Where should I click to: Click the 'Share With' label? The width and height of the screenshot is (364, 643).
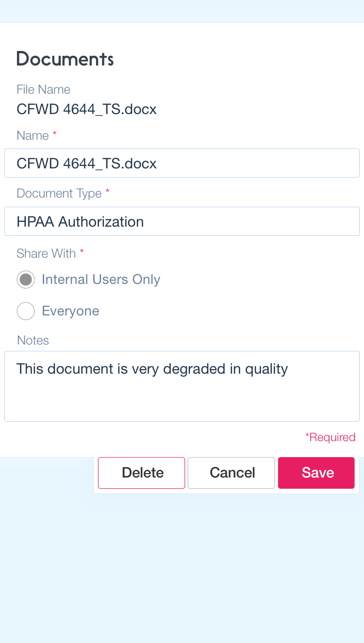pyautogui.click(x=46, y=253)
